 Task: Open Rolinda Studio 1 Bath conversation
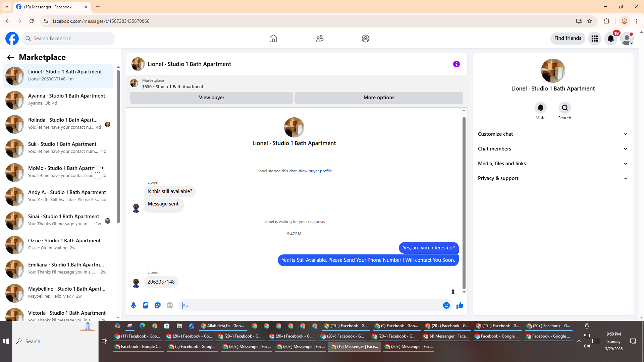(58, 124)
